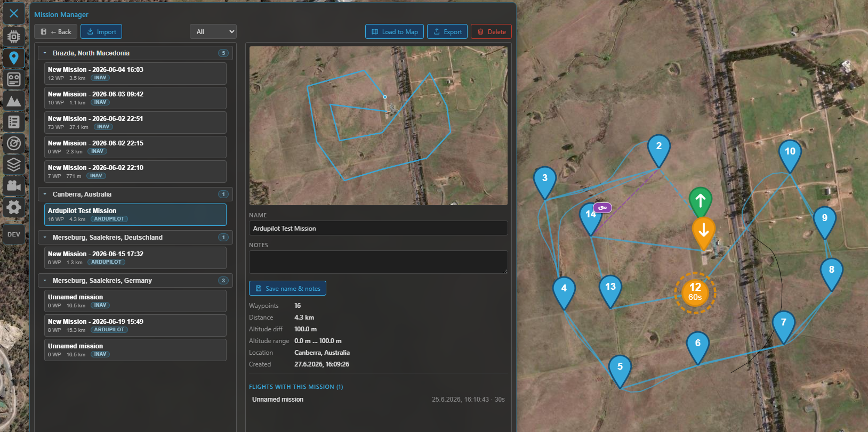Click the DEV sidebar button
Screen dimensions: 868x432
tap(14, 234)
